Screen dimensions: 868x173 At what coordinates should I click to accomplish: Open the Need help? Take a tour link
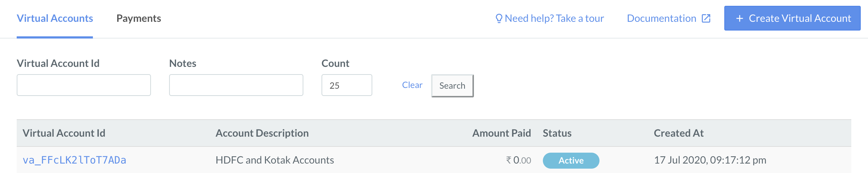pyautogui.click(x=550, y=19)
